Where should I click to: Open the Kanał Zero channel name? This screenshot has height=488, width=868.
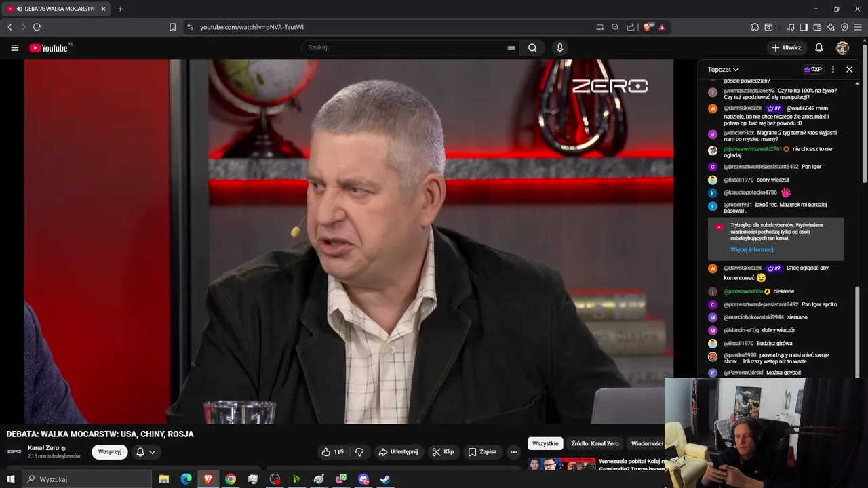(43, 448)
